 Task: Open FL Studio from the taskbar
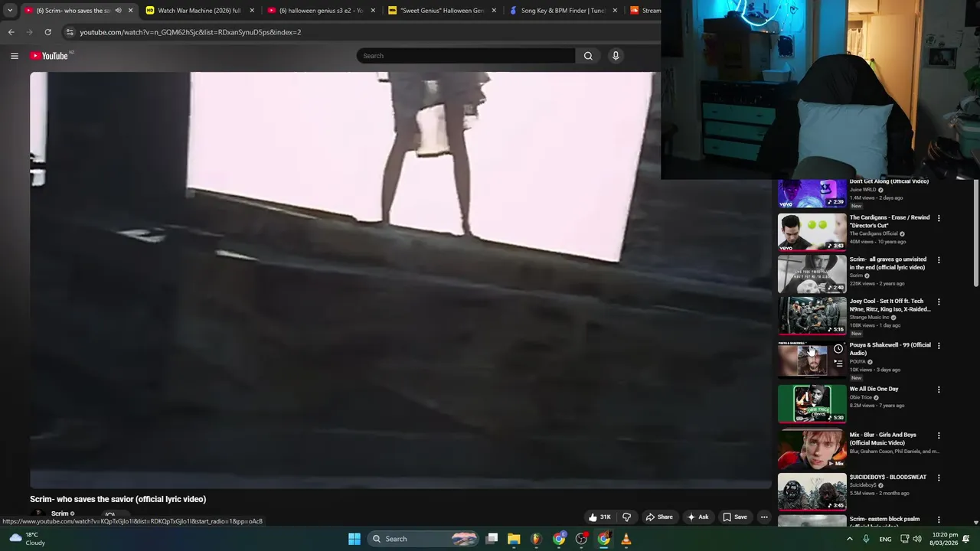click(536, 539)
